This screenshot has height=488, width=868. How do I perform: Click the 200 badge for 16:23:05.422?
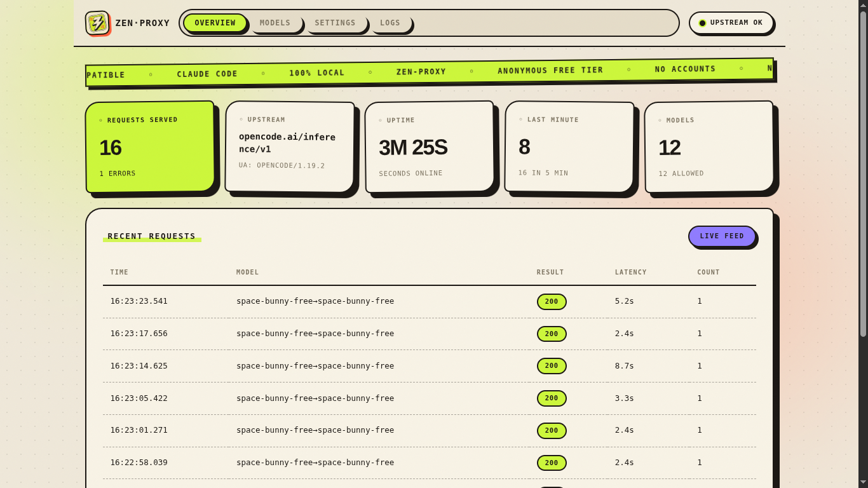(552, 398)
